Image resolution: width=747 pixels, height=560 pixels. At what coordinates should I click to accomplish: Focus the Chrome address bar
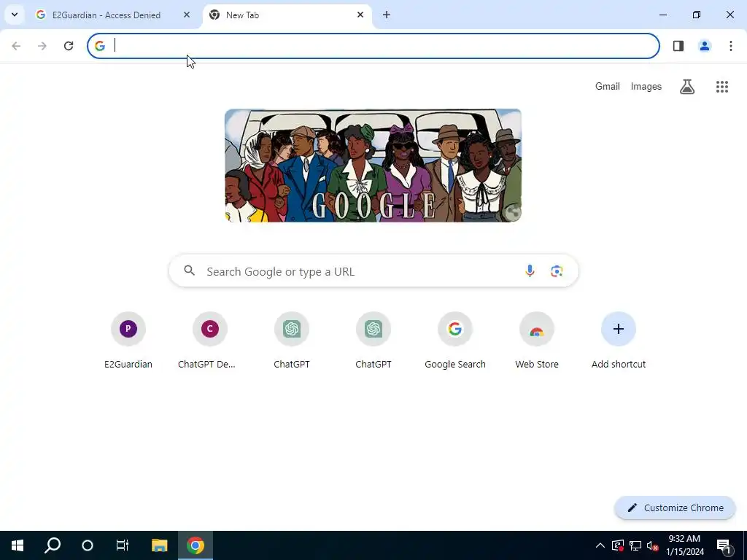(373, 46)
